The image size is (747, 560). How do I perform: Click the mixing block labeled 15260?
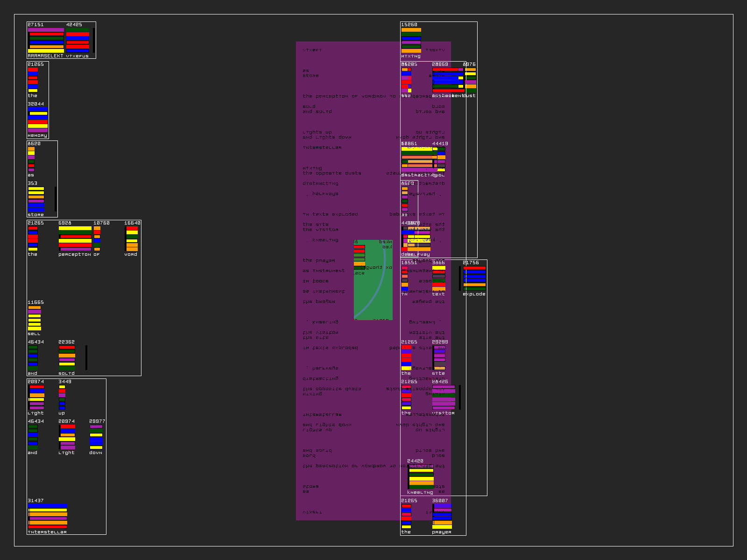411,41
